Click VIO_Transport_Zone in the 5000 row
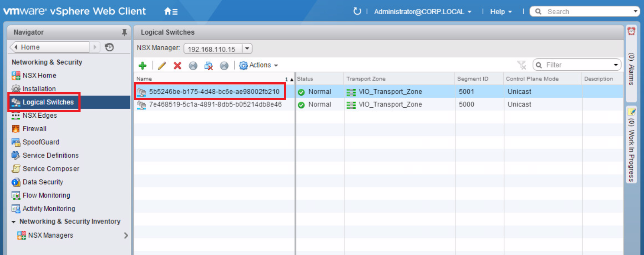 [390, 104]
